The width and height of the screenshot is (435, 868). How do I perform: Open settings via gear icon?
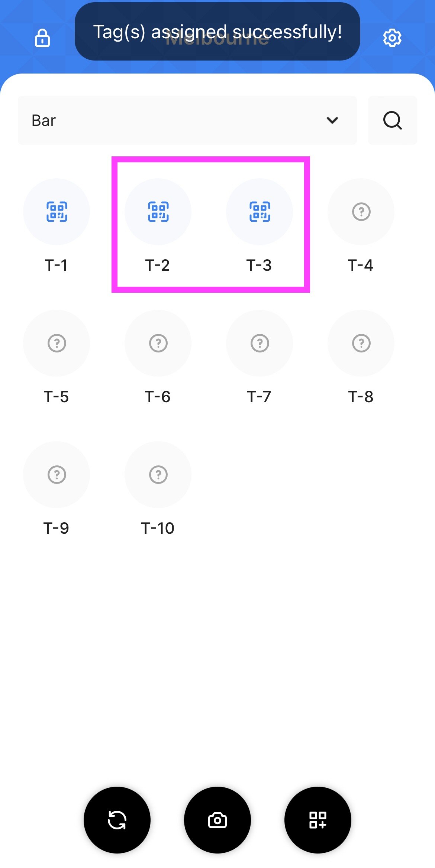tap(392, 38)
